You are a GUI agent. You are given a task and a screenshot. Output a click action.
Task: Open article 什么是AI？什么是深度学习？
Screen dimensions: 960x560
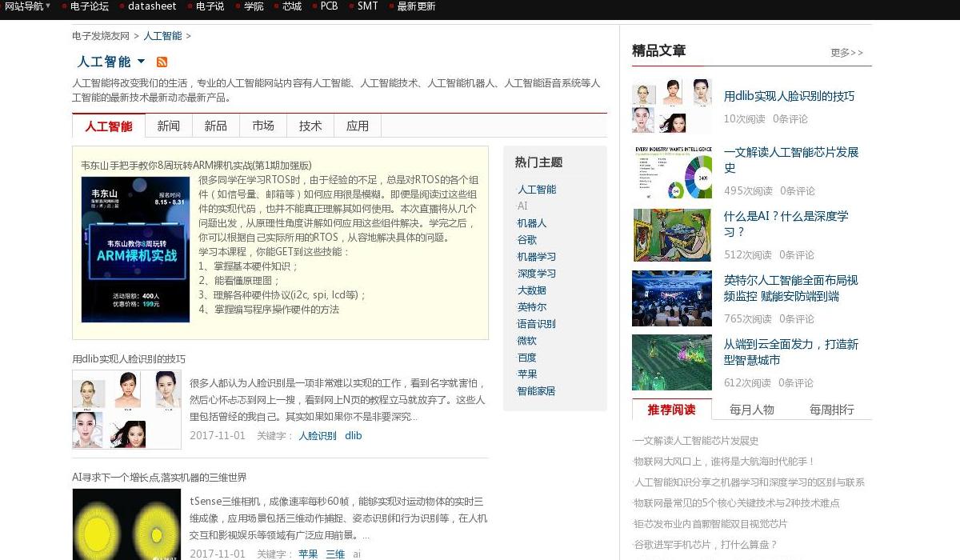coord(786,224)
